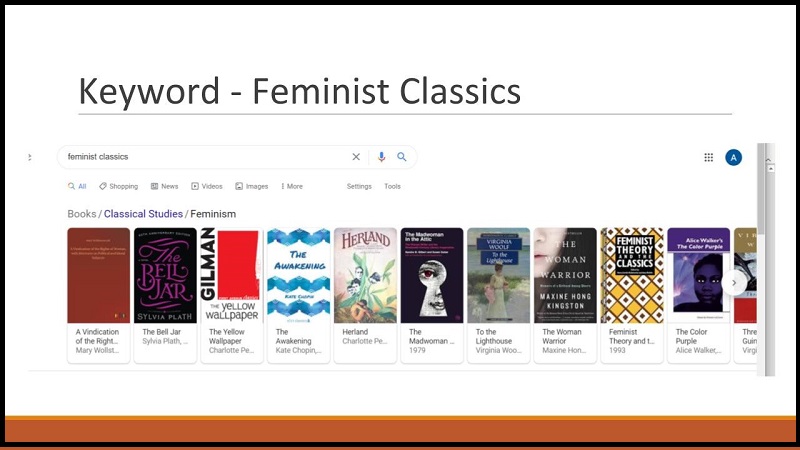Open the More search options menu
Screen dimensions: 800x450
pyautogui.click(x=292, y=186)
